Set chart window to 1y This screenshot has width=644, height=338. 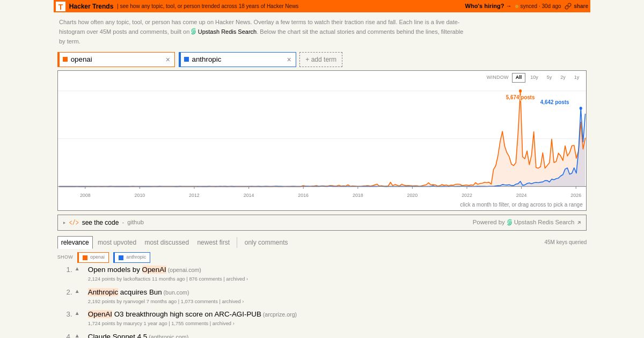577,78
